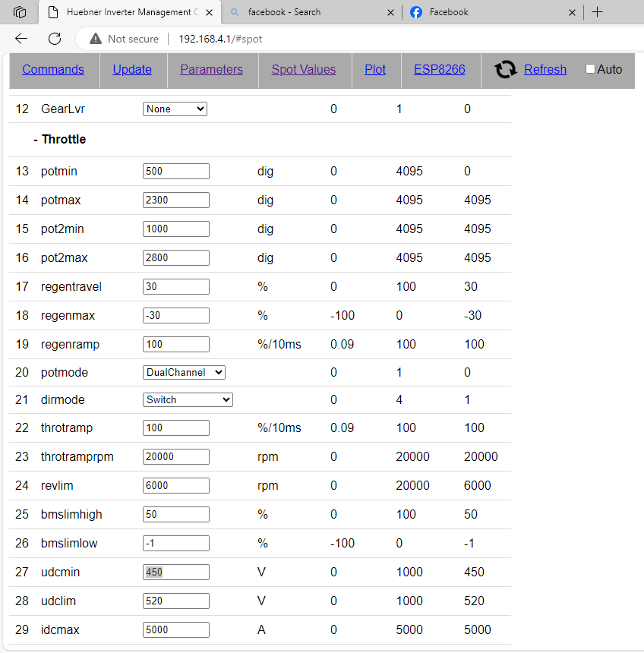Click the Not secure warning icon
Image resolution: width=644 pixels, height=653 pixels.
coord(95,39)
